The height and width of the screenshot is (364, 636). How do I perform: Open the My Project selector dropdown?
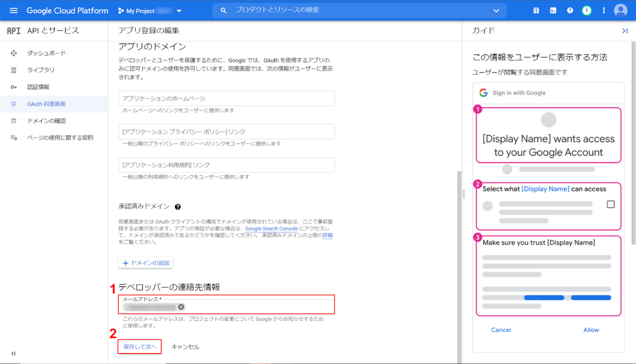150,11
